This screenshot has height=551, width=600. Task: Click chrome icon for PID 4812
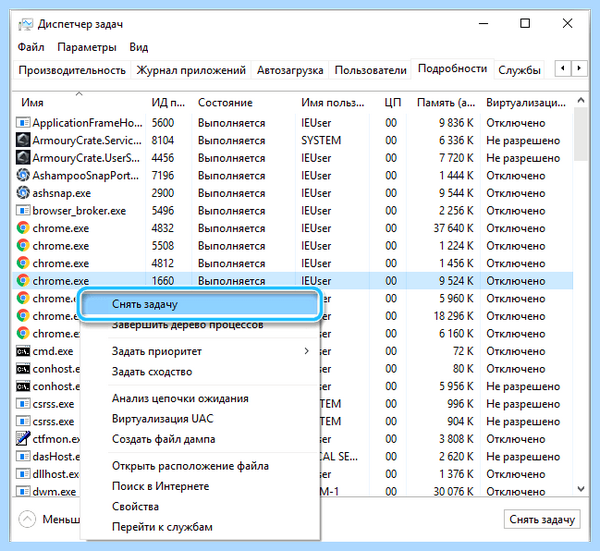tap(23, 263)
